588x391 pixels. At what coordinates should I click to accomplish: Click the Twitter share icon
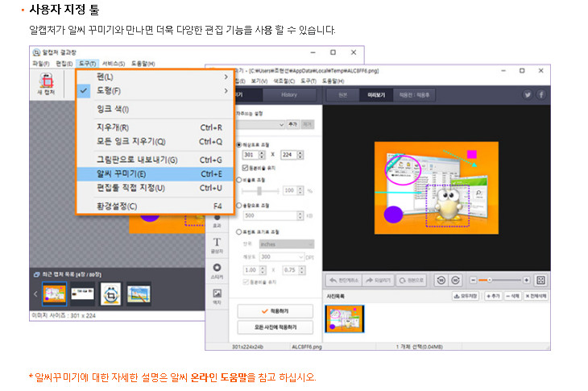tap(528, 94)
